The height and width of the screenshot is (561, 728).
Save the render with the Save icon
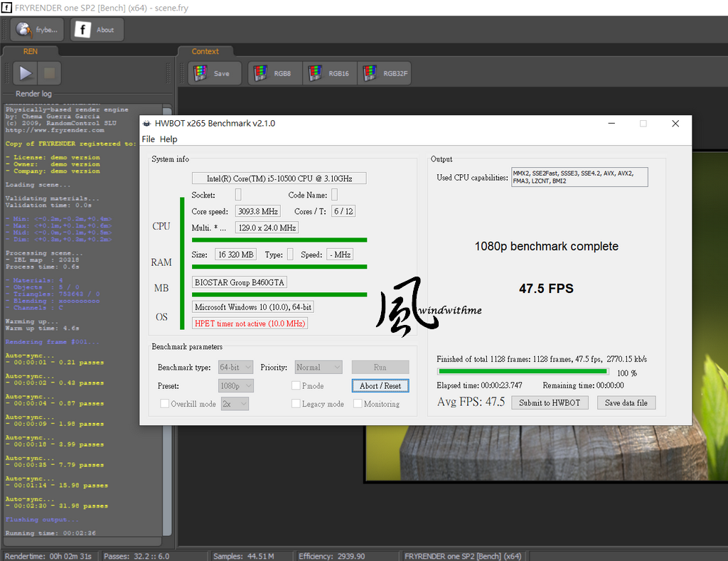tap(215, 73)
